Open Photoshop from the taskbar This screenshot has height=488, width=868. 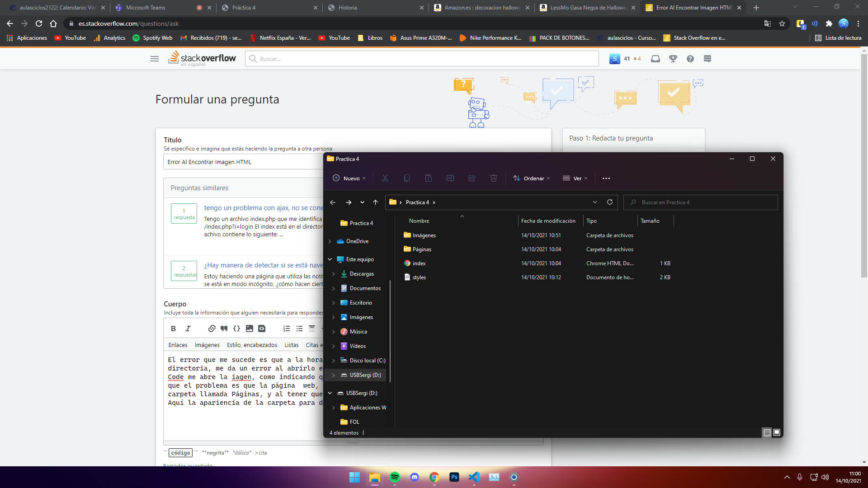(454, 477)
